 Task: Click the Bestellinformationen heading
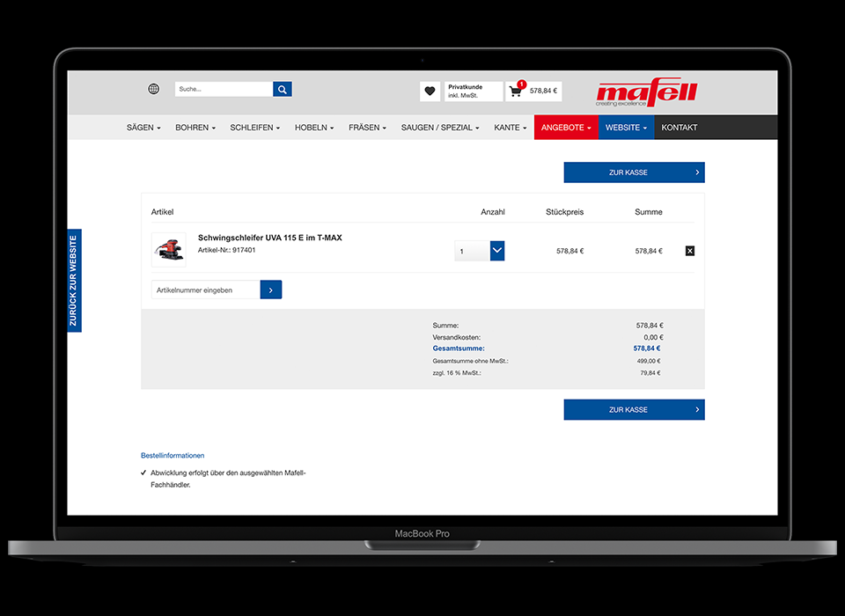[173, 455]
